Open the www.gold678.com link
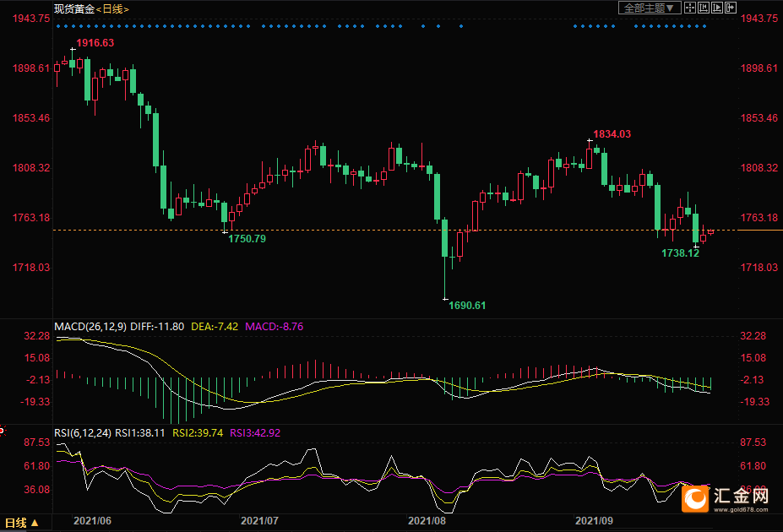 coord(741,509)
